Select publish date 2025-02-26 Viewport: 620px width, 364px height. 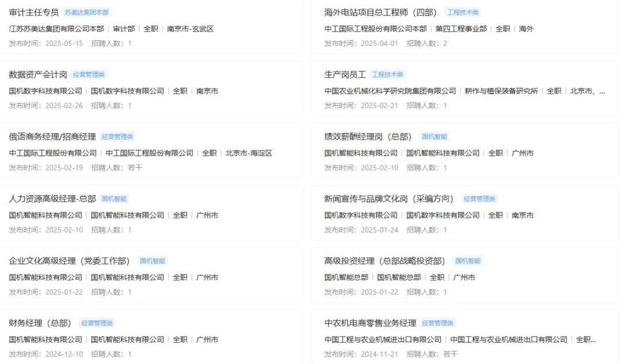click(64, 106)
